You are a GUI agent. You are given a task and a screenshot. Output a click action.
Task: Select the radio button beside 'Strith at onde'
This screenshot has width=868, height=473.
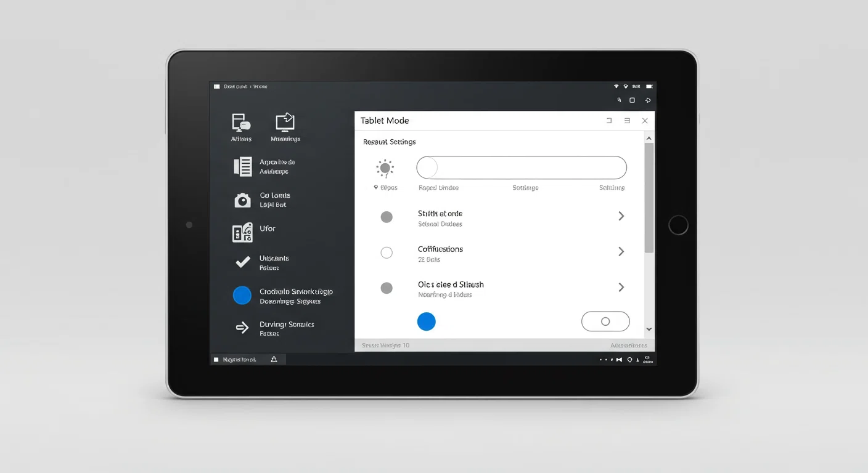coord(387,217)
